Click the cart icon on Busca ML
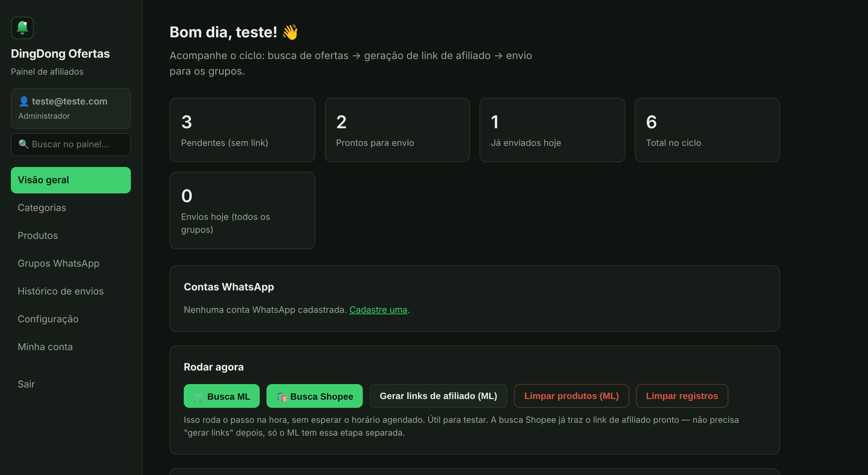 199,397
